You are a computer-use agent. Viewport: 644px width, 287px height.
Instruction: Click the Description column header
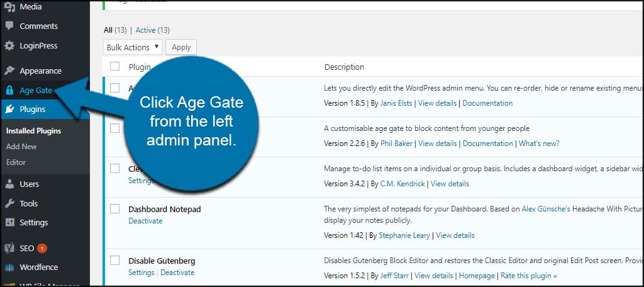pyautogui.click(x=344, y=67)
